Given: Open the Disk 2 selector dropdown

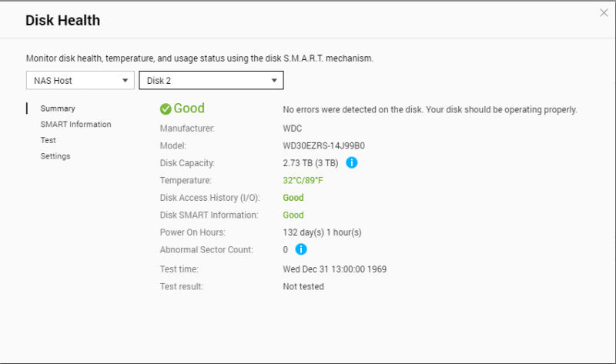Looking at the screenshot, I should [x=211, y=81].
